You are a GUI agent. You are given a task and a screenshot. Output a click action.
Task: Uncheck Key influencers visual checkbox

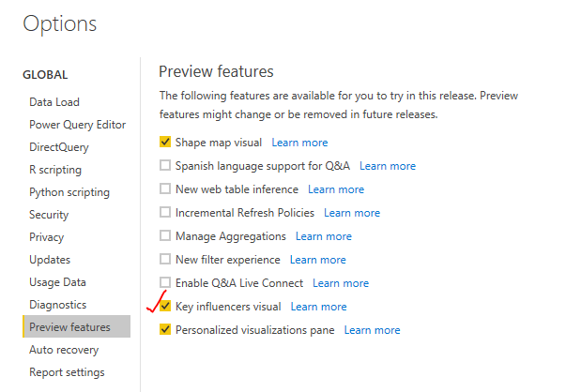pos(165,306)
